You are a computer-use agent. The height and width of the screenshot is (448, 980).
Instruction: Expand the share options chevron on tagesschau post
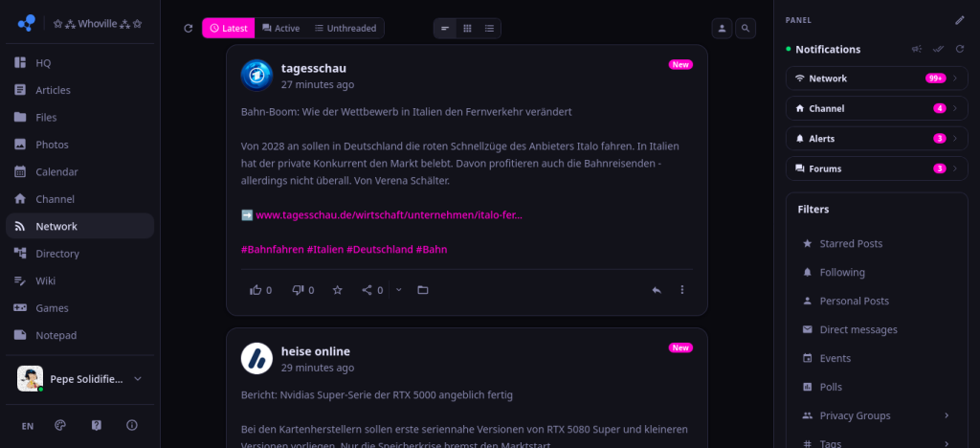pos(399,290)
